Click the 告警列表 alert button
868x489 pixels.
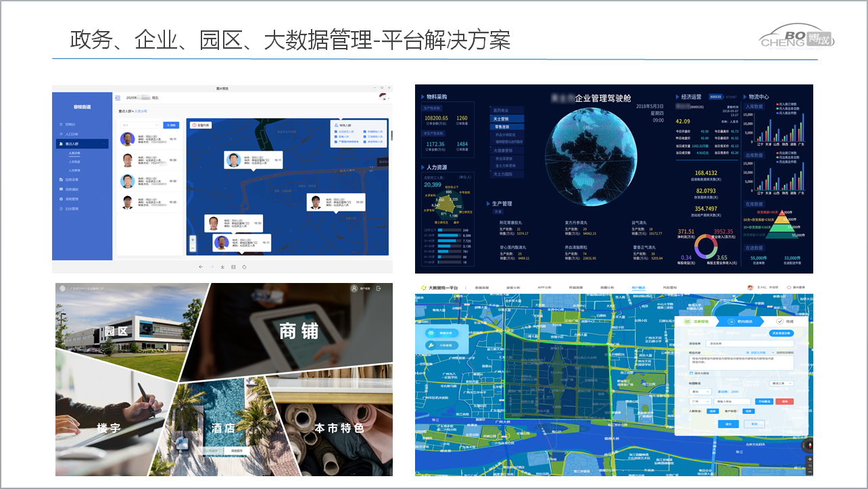[x=201, y=125]
